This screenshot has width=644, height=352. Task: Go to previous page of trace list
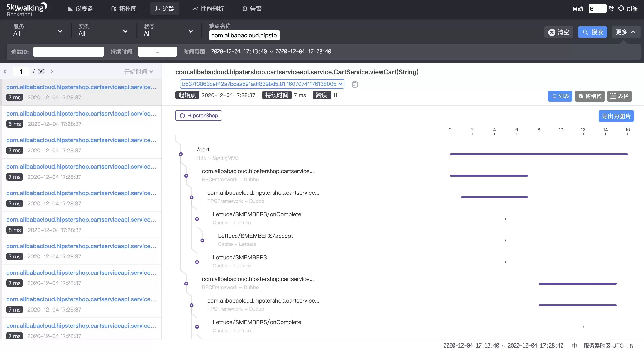pyautogui.click(x=5, y=71)
